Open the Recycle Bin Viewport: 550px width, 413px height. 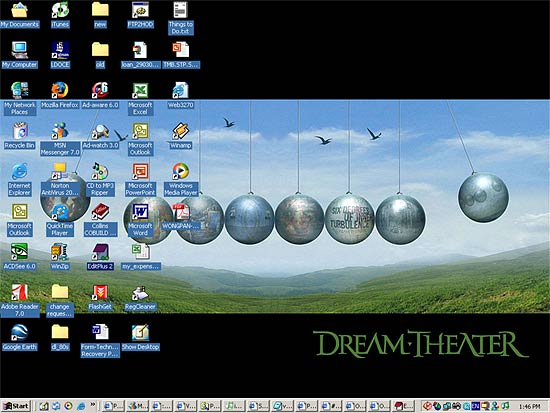click(20, 136)
